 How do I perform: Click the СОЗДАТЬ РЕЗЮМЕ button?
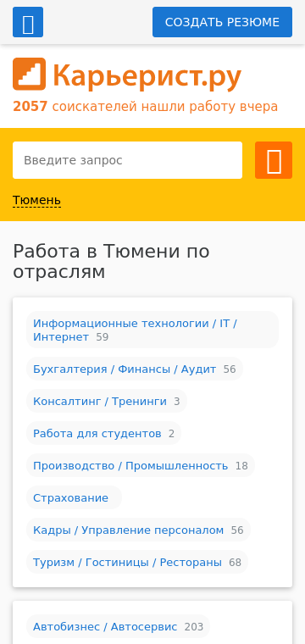222,22
